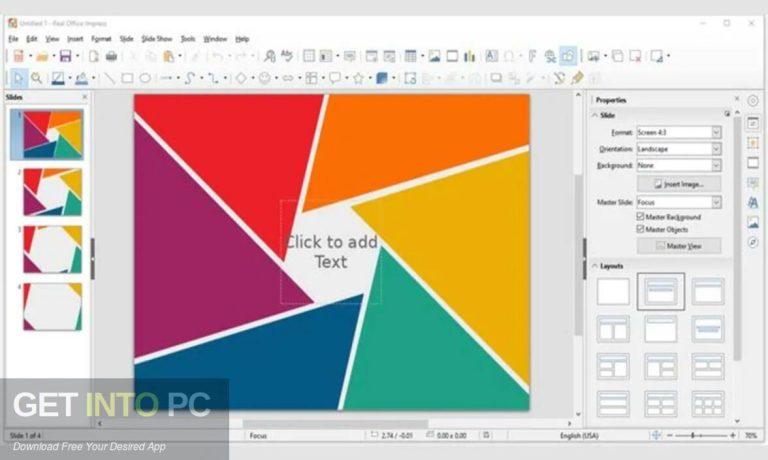This screenshot has height=460, width=768.
Task: Choose the Blank Slide layout thumbnail
Action: [x=613, y=291]
